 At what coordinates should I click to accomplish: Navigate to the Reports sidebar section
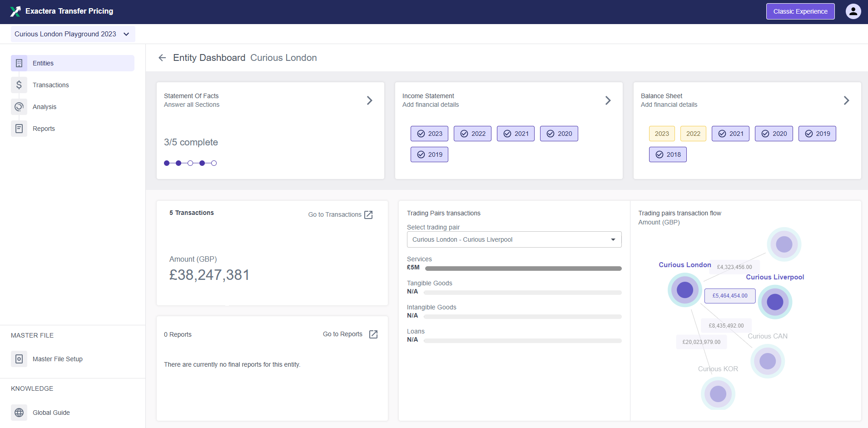click(x=44, y=129)
